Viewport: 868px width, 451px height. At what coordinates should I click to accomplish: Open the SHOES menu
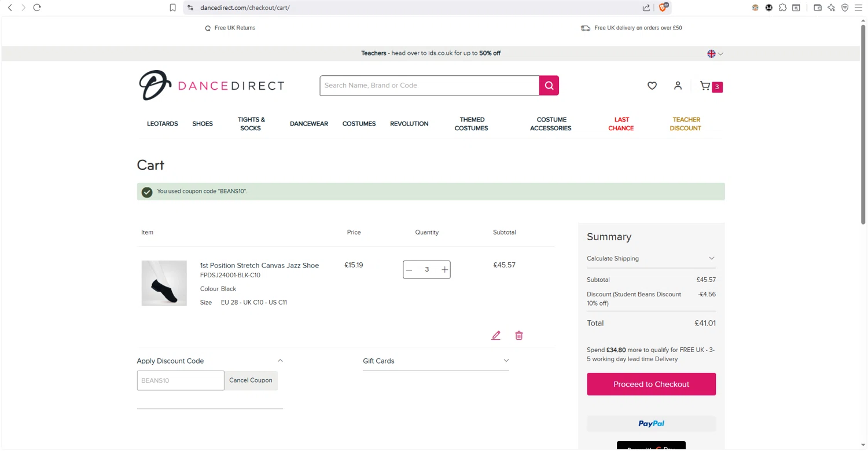(203, 124)
